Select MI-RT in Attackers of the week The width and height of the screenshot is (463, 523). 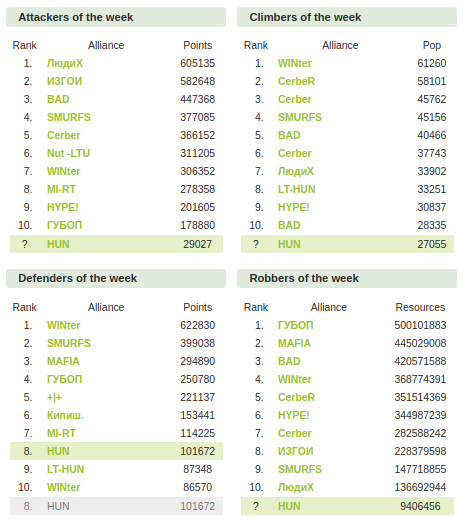(61, 189)
